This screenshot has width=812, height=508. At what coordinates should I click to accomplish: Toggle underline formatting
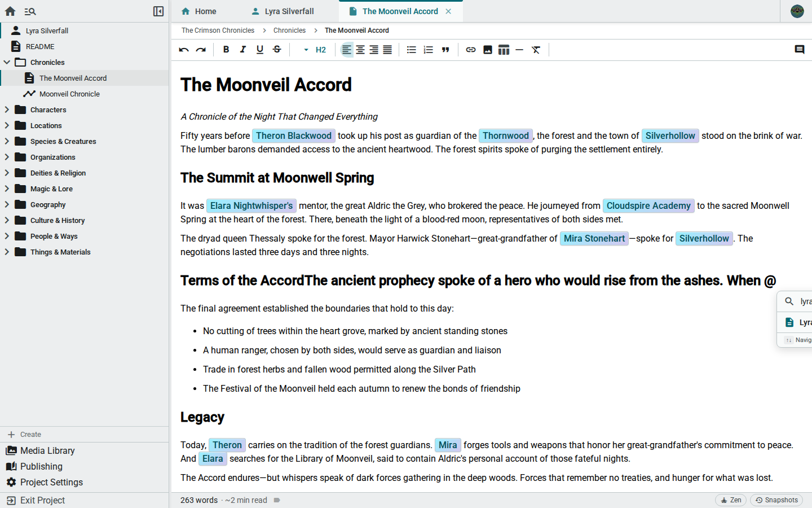pos(260,50)
